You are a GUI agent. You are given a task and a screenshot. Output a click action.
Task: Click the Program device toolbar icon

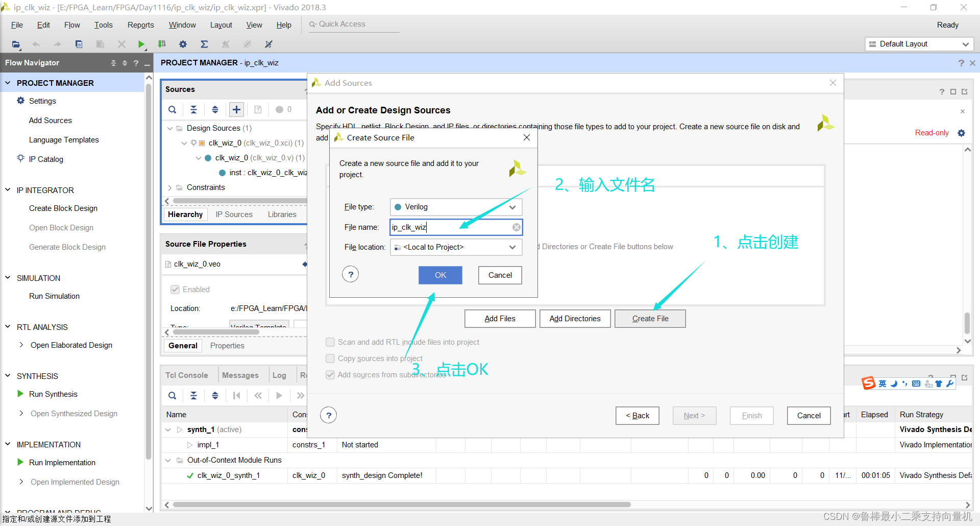pos(162,44)
